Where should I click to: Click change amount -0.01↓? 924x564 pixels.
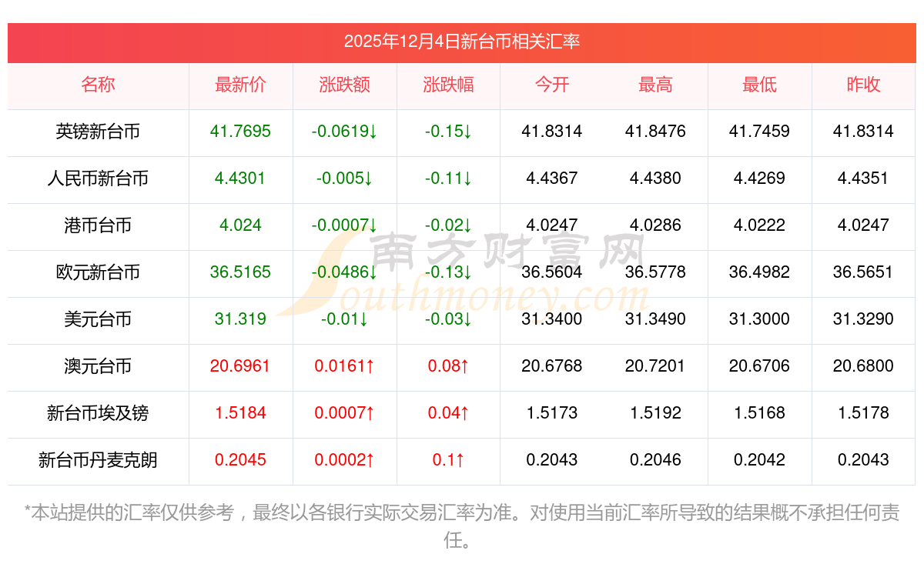pyautogui.click(x=344, y=319)
